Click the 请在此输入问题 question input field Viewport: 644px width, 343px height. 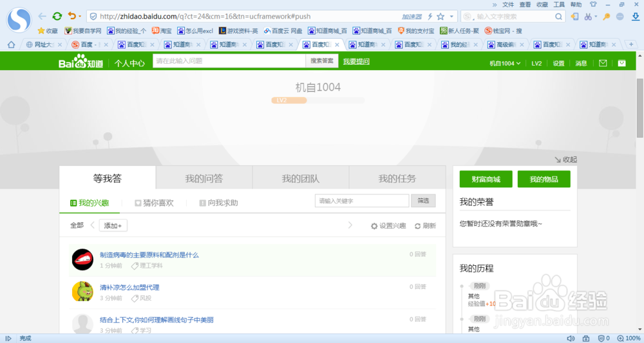click(229, 60)
